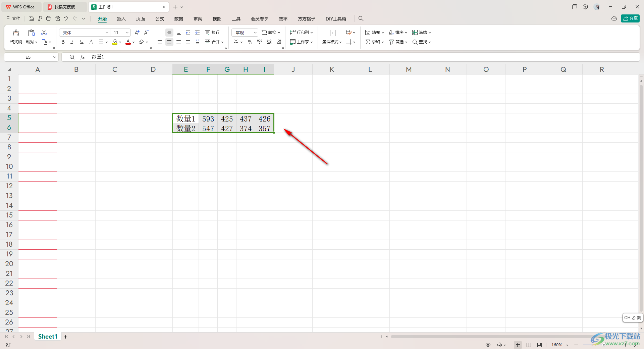Toggle align text left
Viewport: 644px width, 349px height.
[x=160, y=42]
